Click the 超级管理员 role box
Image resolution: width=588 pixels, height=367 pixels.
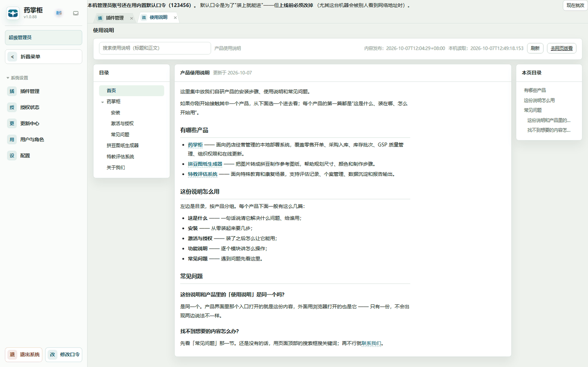(x=44, y=38)
